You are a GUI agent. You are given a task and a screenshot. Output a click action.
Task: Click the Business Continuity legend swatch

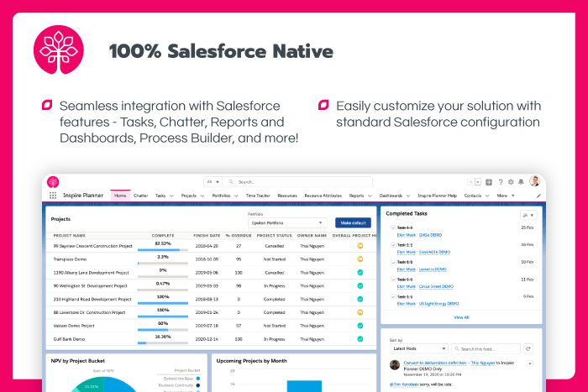tap(198, 385)
